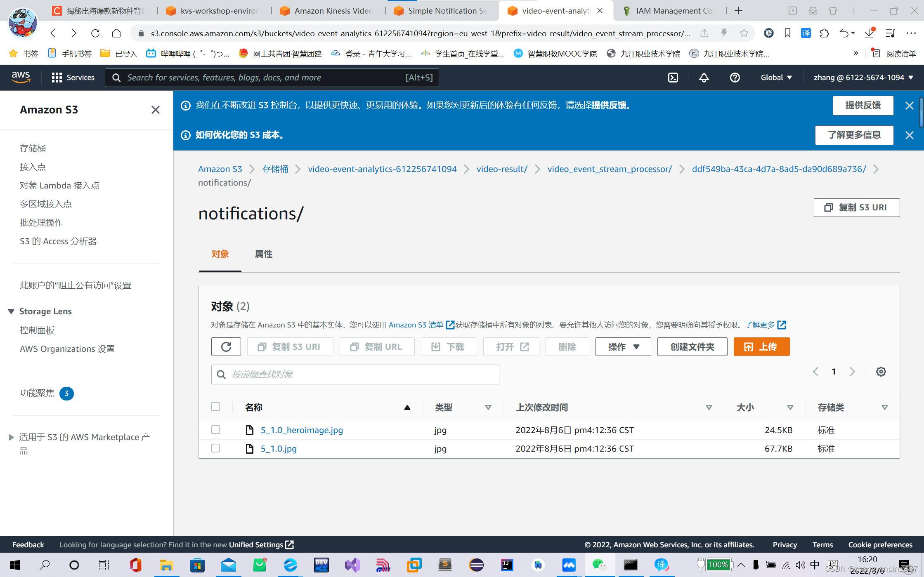Check the box for 5_1.0_heroimage.jpg
Image resolution: width=924 pixels, height=577 pixels.
[x=215, y=430]
